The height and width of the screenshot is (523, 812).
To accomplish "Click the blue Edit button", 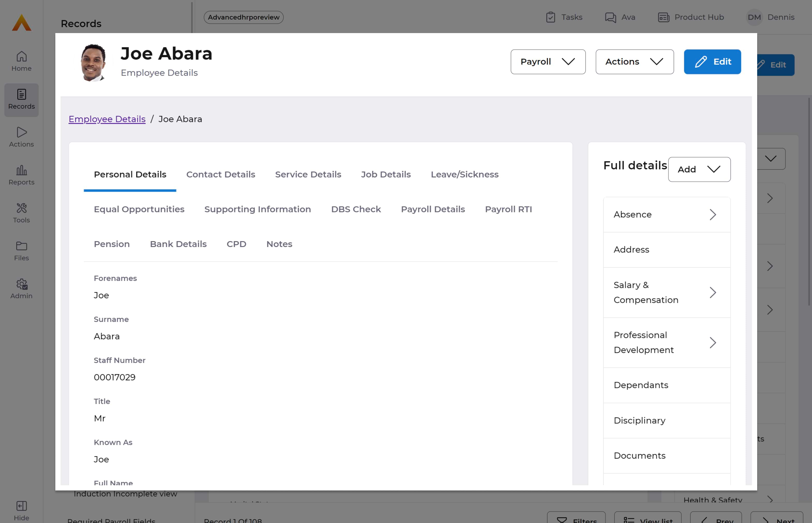I will click(712, 61).
